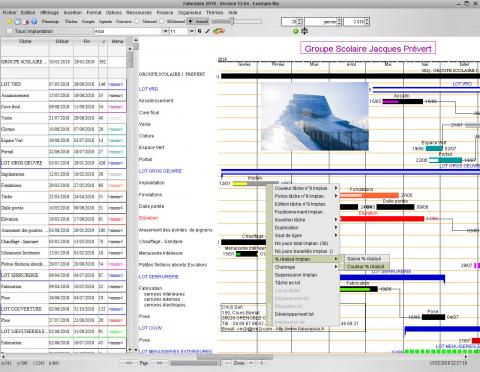Click the Agenda toolbar button
The image size is (480, 372).
[x=106, y=21]
